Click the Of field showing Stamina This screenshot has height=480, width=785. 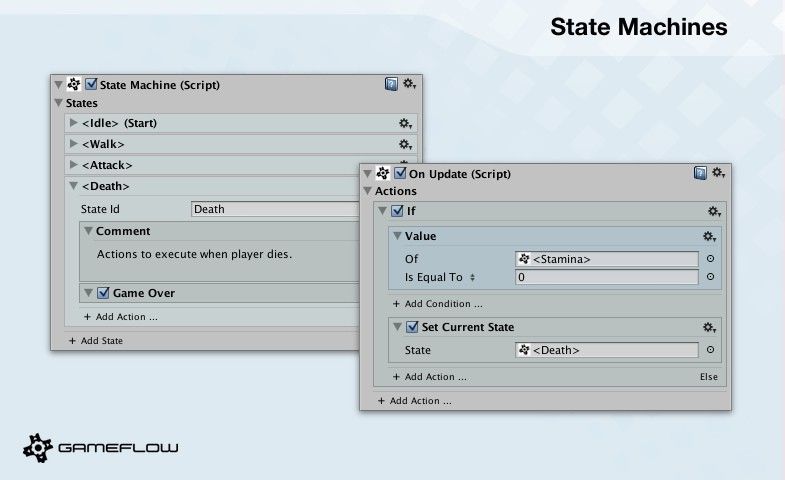[x=607, y=259]
